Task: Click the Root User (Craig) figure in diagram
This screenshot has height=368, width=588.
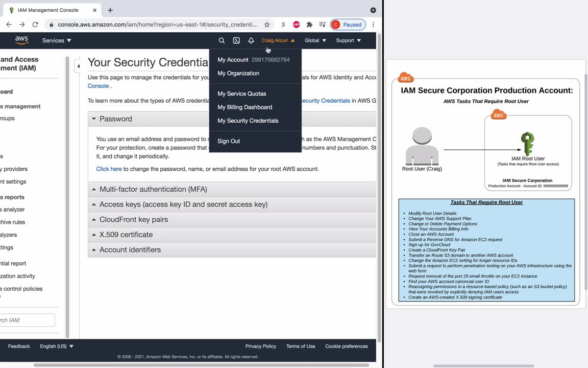Action: pyautogui.click(x=422, y=146)
